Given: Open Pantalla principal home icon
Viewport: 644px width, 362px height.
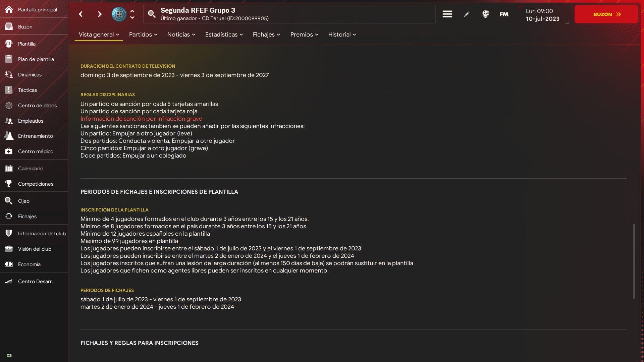Looking at the screenshot, I should click(9, 9).
